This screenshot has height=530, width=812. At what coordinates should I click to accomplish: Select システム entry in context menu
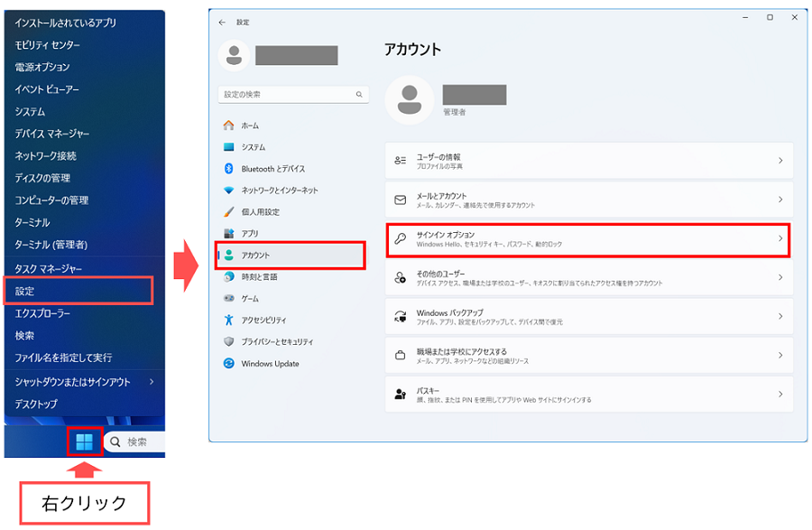(30, 111)
